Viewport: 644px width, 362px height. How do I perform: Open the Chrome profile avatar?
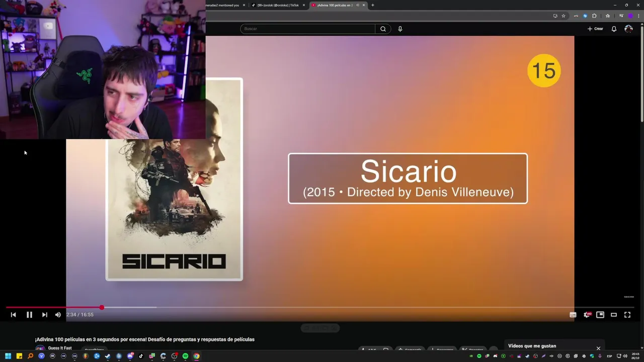point(630,16)
